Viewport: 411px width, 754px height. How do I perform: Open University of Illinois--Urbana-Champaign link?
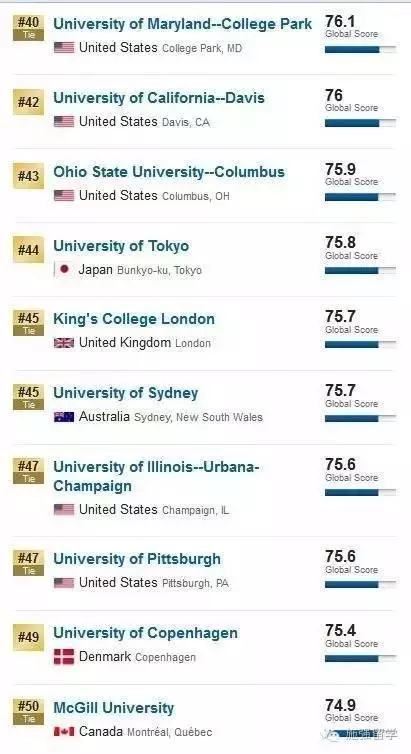coord(156,476)
